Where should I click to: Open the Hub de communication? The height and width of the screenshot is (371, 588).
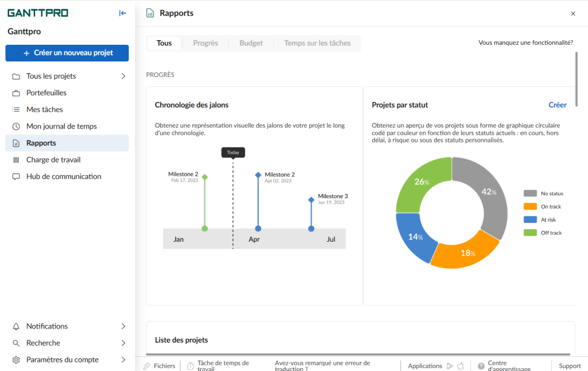tap(64, 176)
